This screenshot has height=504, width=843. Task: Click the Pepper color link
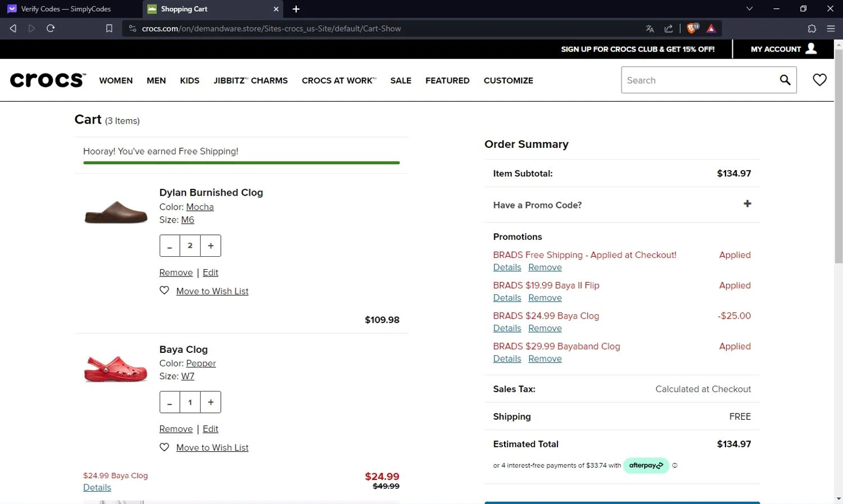[201, 363]
